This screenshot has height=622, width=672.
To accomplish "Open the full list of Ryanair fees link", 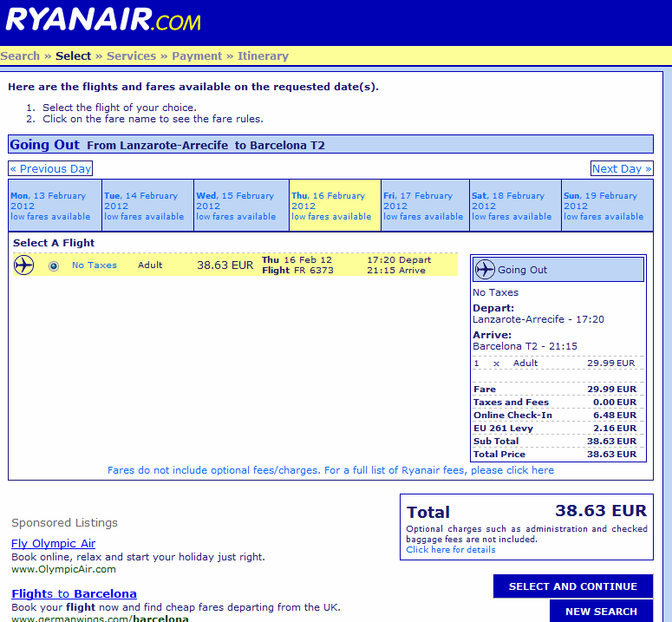I will (330, 470).
